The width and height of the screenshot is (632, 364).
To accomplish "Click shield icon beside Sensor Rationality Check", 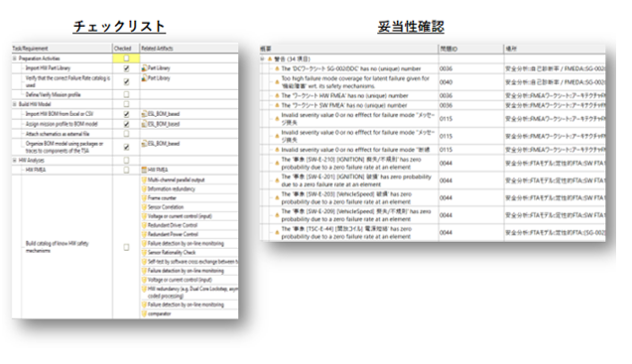I will coord(144,252).
